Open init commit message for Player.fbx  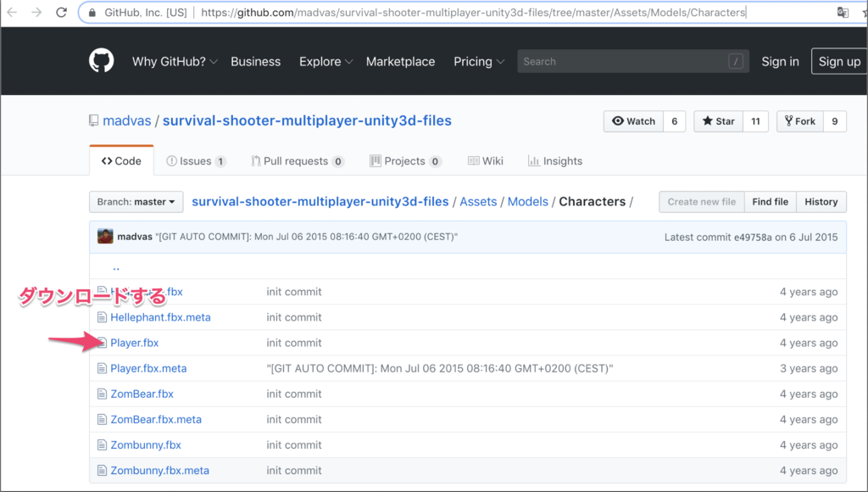(x=294, y=343)
